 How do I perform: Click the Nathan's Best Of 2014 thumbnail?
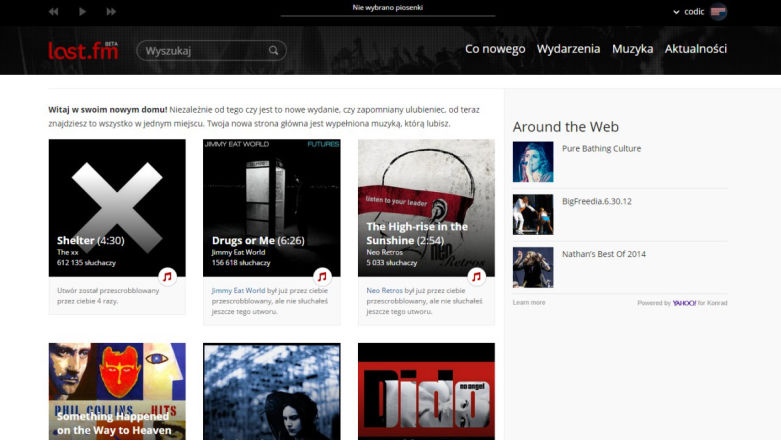tap(533, 268)
